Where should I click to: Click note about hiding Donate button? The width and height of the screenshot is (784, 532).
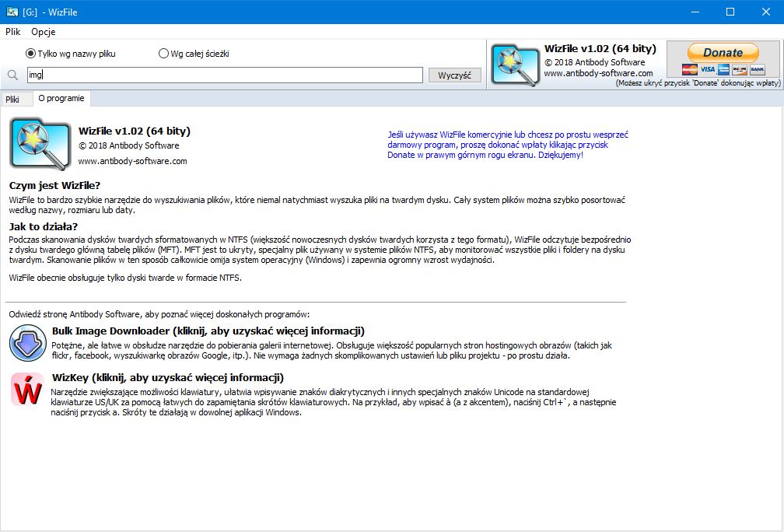[698, 83]
